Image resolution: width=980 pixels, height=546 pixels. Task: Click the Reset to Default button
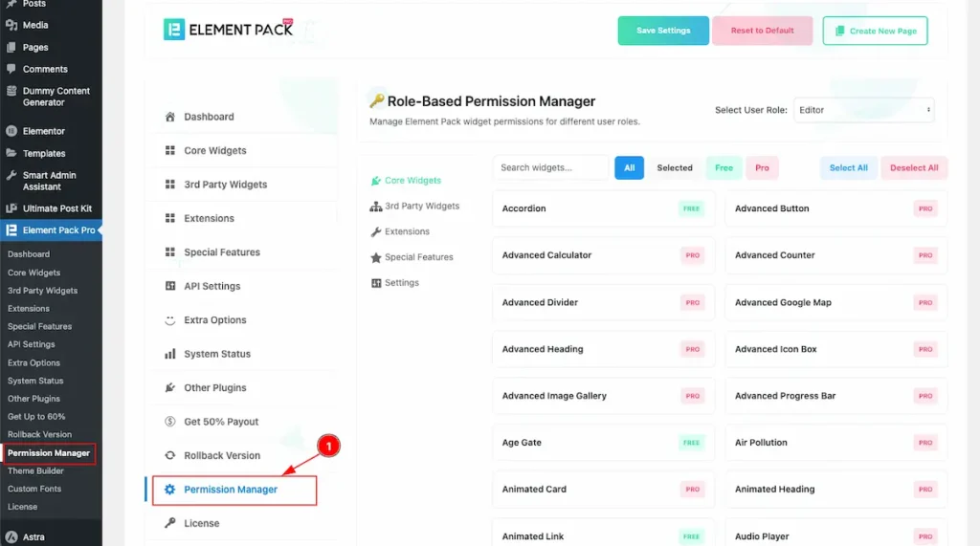pyautogui.click(x=762, y=31)
